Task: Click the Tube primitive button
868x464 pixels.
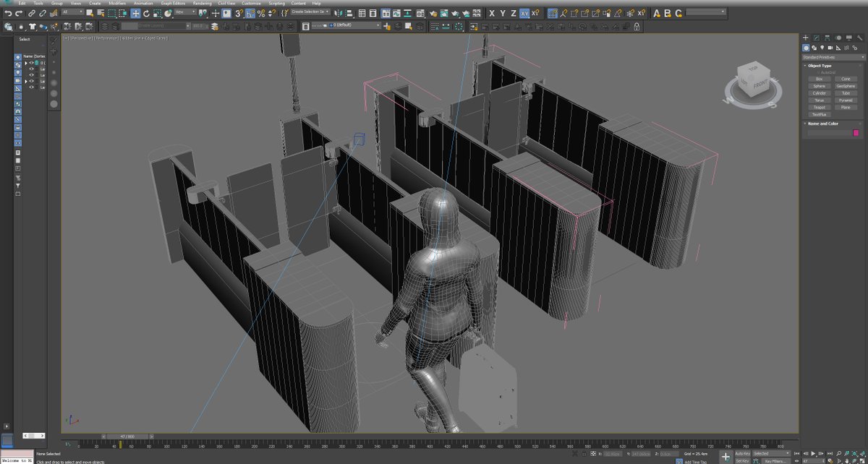Action: (846, 93)
